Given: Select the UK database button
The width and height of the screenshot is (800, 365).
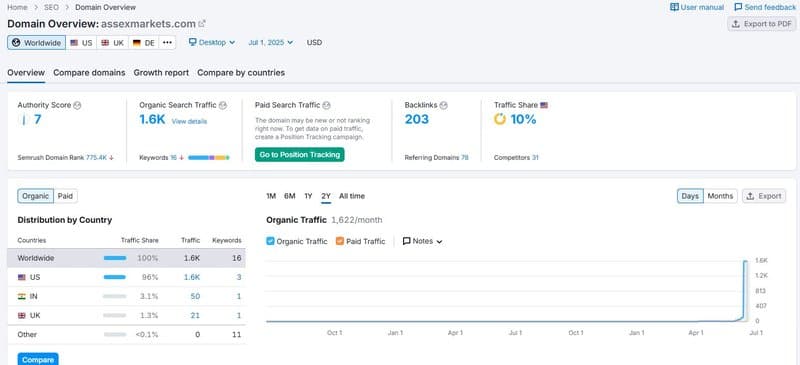Looking at the screenshot, I should [x=112, y=43].
